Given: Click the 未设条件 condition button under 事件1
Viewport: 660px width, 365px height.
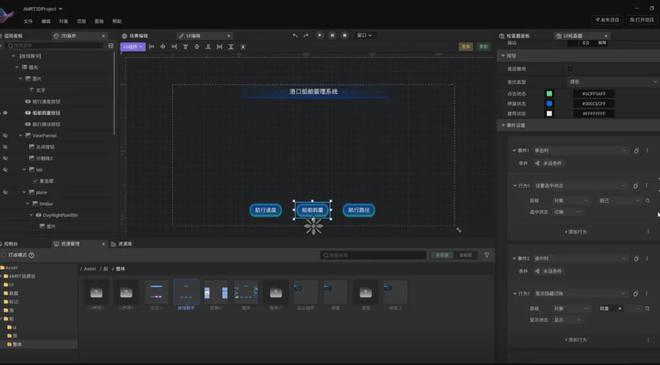Looking at the screenshot, I should pyautogui.click(x=548, y=163).
